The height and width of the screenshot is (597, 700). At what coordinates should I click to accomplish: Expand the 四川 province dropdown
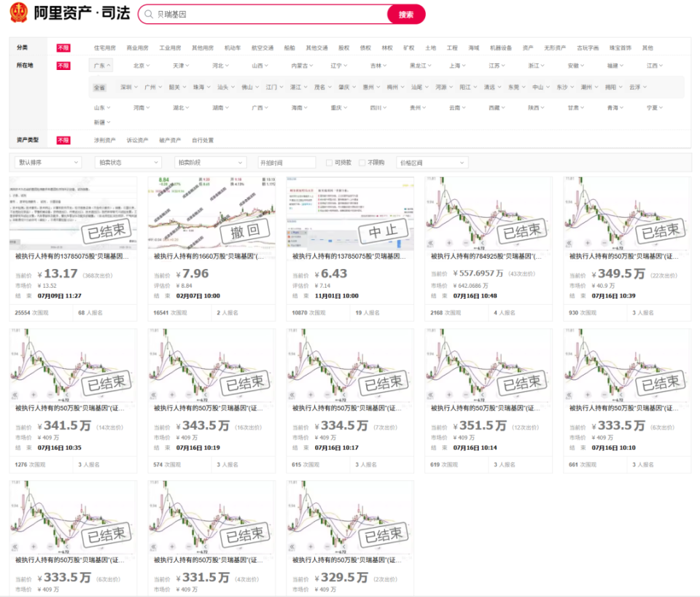[378, 108]
